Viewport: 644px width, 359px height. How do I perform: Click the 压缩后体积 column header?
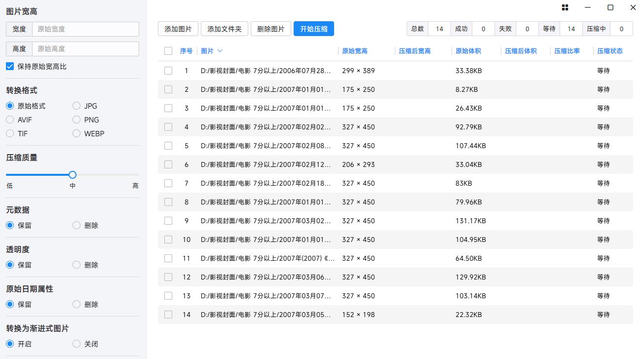[x=521, y=51]
